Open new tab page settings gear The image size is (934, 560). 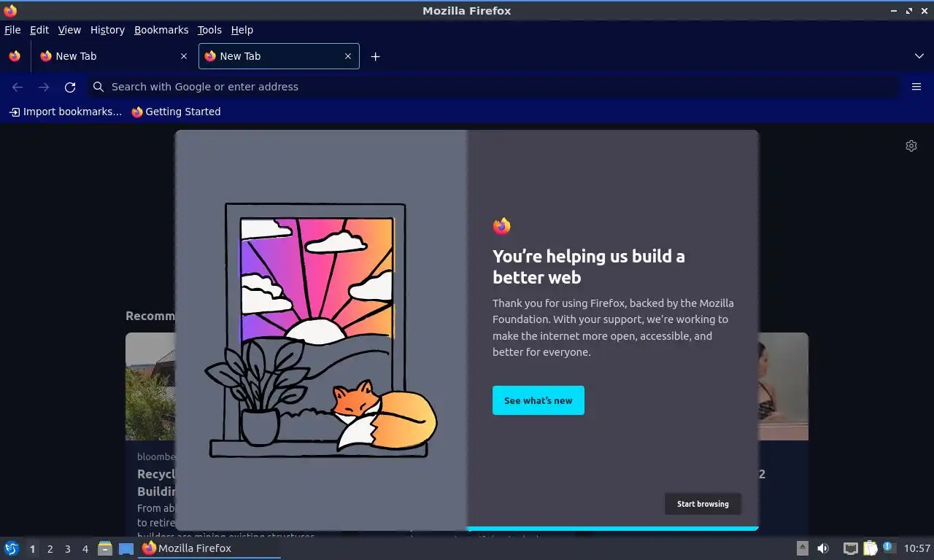[x=911, y=146]
